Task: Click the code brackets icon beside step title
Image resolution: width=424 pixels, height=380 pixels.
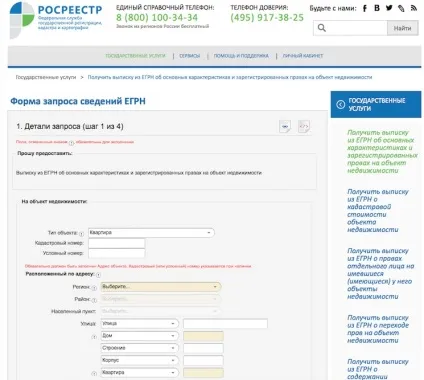Action: 304,127
